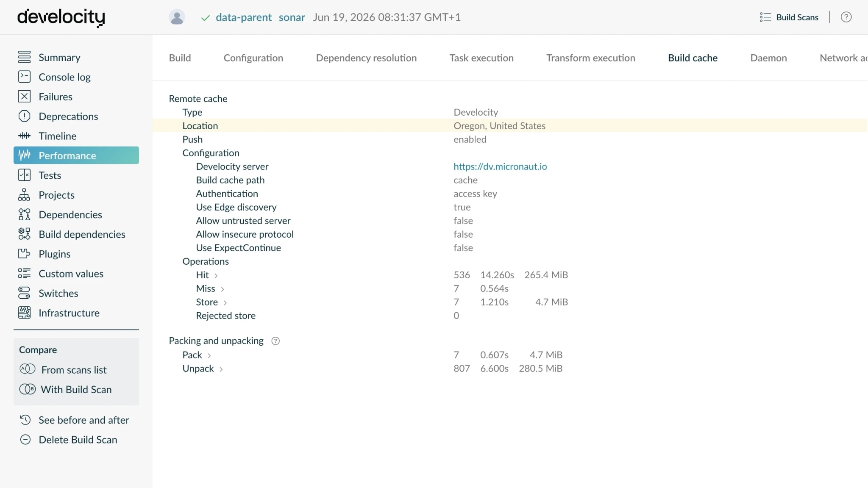Click the With Build Scan compare icon

(x=28, y=389)
